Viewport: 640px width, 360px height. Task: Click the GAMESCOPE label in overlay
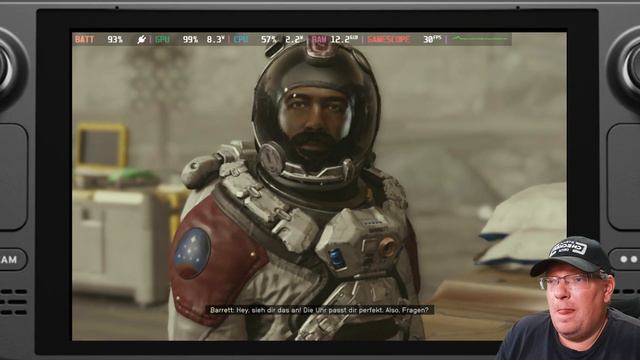[388, 39]
